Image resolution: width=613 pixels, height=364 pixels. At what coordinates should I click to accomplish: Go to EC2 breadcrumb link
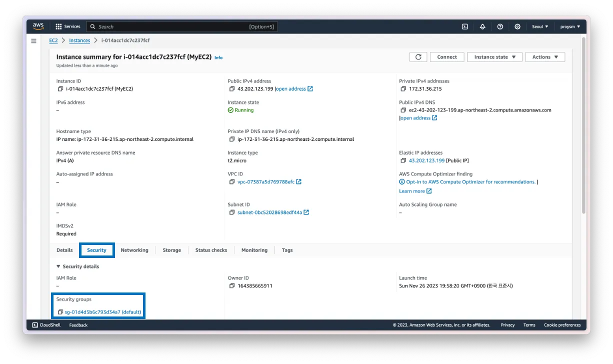53,40
